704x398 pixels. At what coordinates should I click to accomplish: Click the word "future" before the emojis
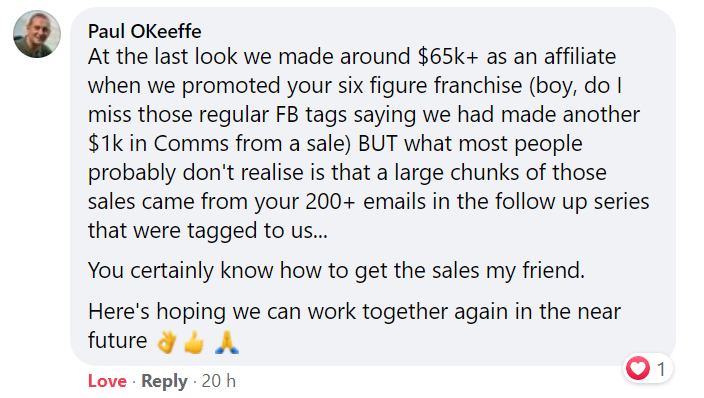(118, 341)
